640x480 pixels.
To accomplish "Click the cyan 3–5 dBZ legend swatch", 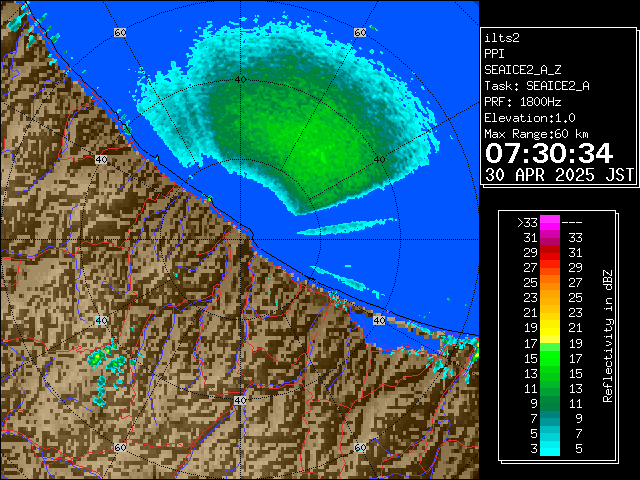I will point(549,448).
